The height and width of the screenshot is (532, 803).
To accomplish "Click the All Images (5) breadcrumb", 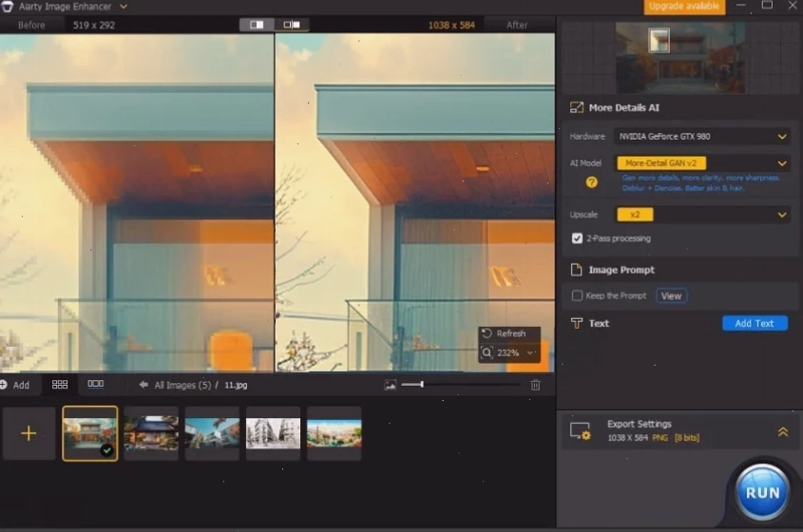I will pos(182,385).
